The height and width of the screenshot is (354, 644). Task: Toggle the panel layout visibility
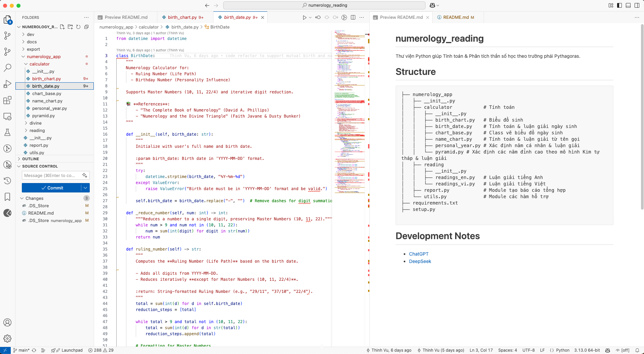point(628,5)
